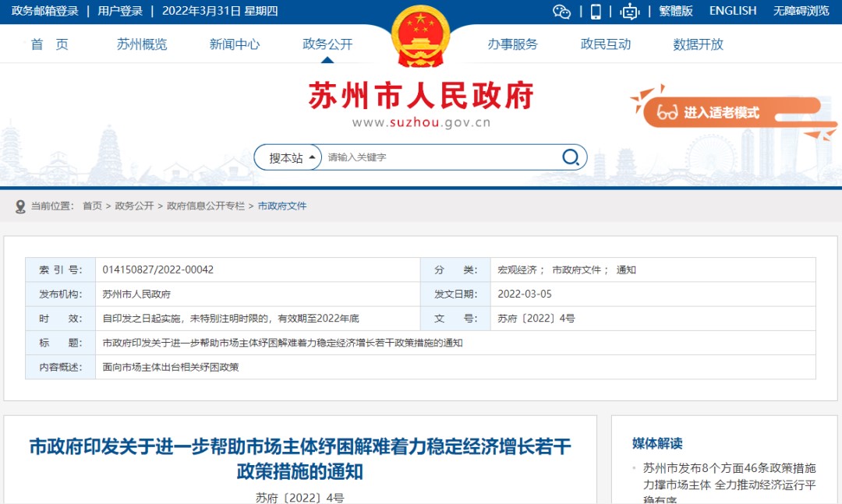Click the magnifier search icon
Screen dimensions: 842x504
pos(571,157)
